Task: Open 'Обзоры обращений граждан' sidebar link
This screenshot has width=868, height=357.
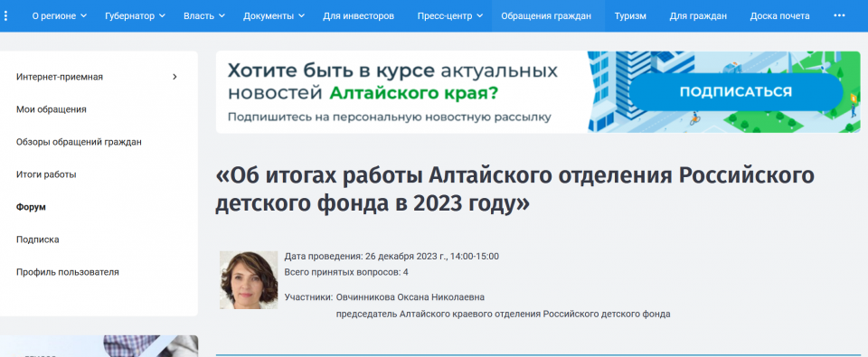Action: point(80,142)
